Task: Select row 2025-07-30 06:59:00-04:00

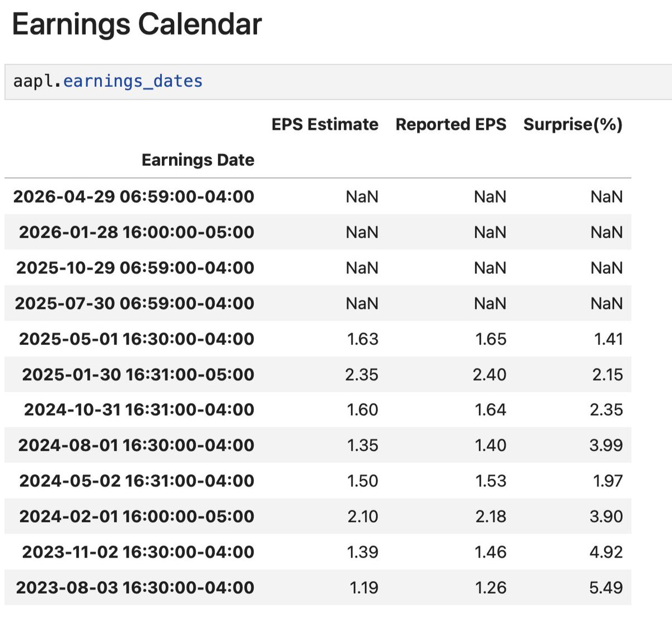Action: [318, 303]
